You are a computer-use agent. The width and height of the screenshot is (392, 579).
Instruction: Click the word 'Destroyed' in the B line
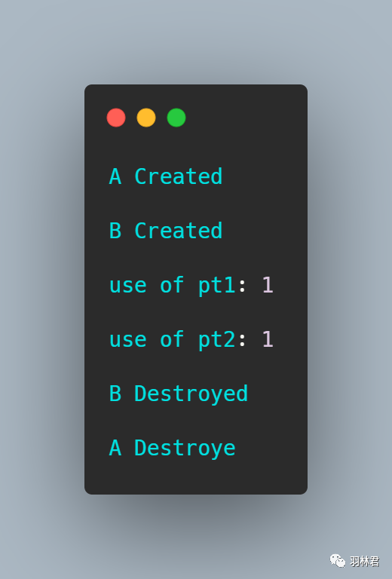(191, 394)
